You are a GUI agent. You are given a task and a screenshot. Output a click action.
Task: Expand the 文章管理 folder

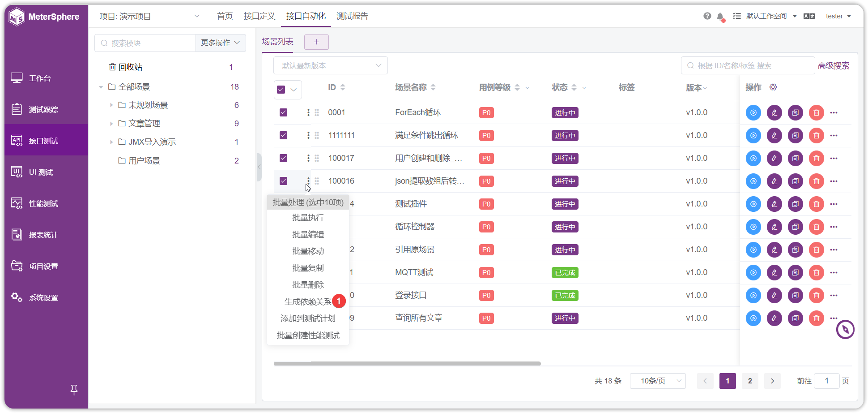pyautogui.click(x=111, y=124)
